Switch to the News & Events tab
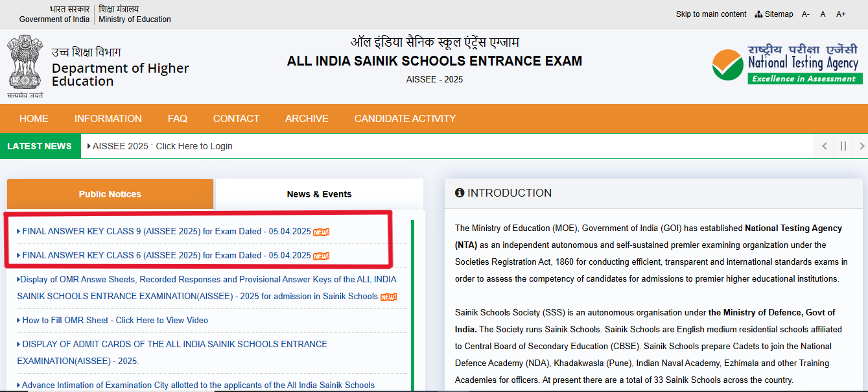Image resolution: width=868 pixels, height=392 pixels. point(319,194)
